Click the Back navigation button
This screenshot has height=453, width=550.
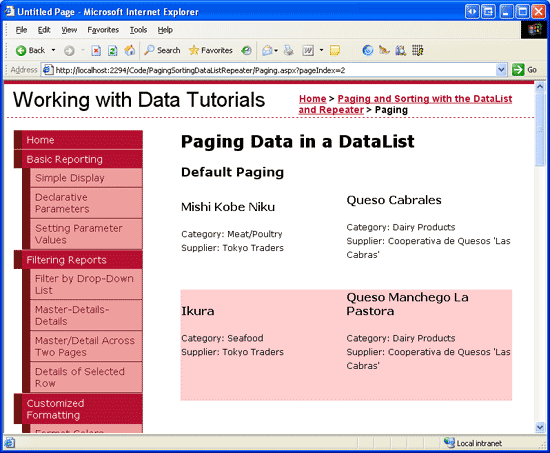[30, 51]
